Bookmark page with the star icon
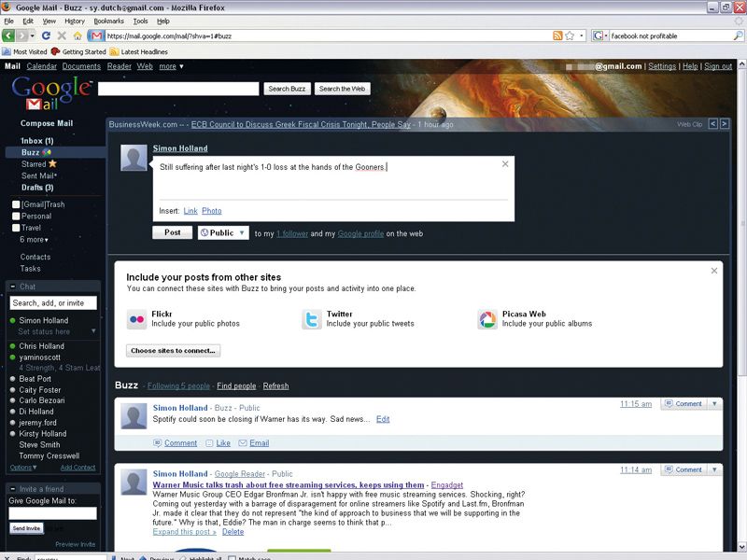 pos(570,35)
